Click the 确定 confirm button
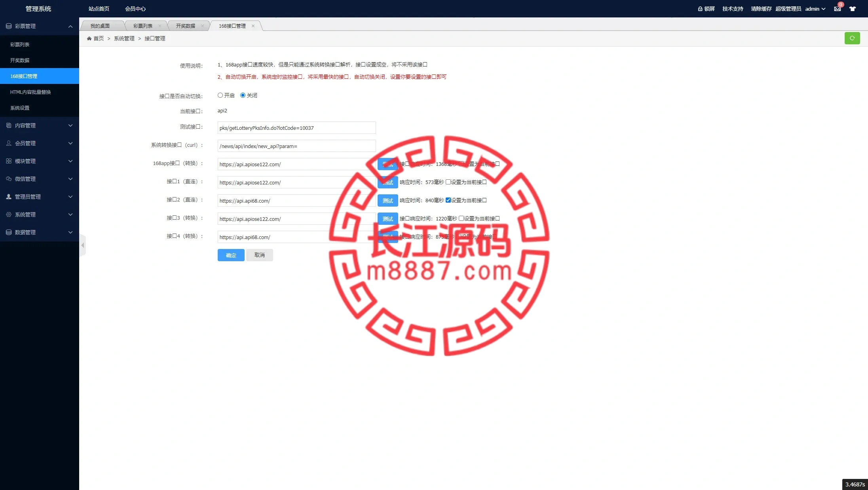Viewport: 868px width, 490px height. pos(231,255)
